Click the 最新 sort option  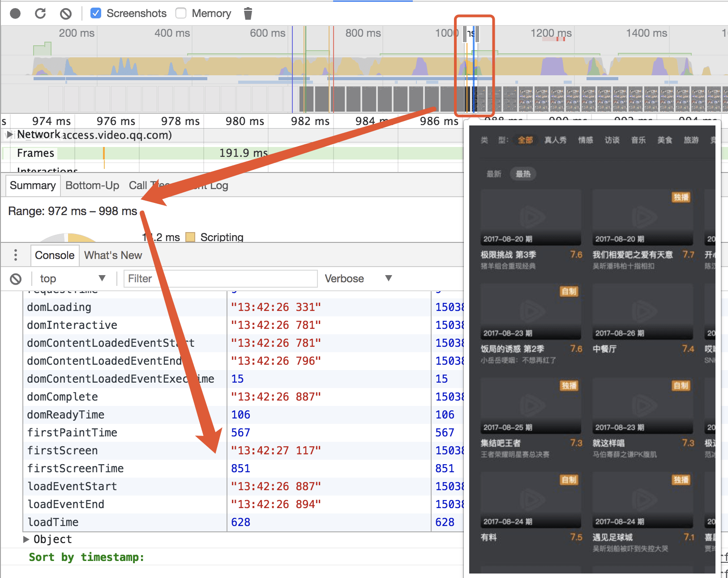click(x=494, y=174)
